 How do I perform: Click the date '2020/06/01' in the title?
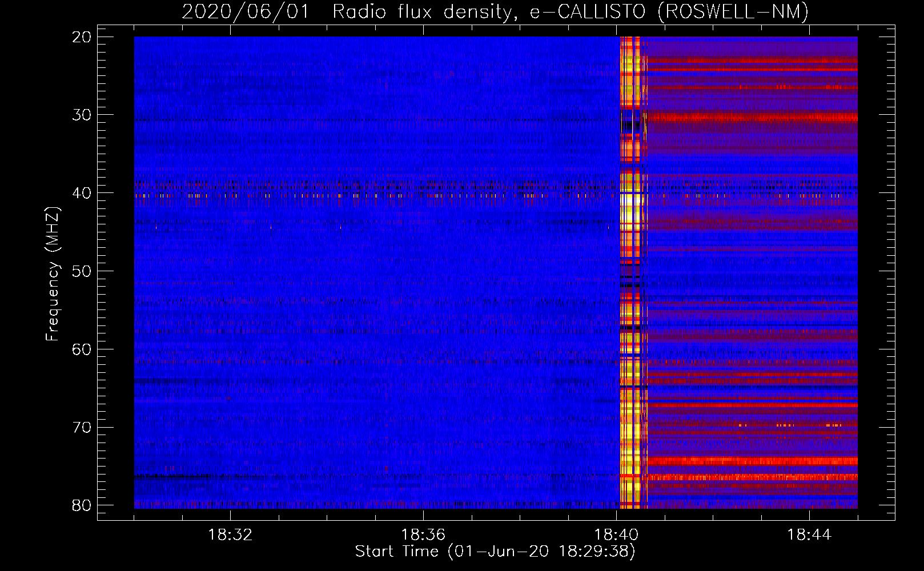(x=246, y=11)
